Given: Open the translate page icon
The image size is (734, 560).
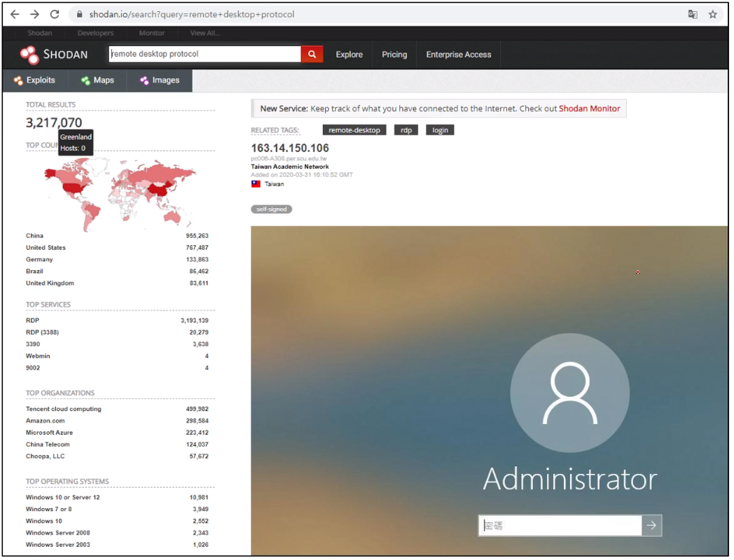Looking at the screenshot, I should pyautogui.click(x=693, y=15).
